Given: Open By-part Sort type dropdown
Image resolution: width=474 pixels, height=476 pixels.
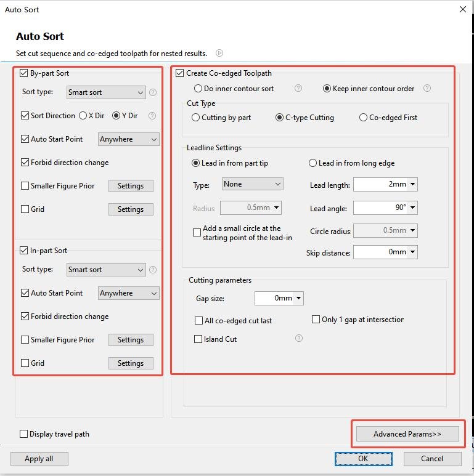Looking at the screenshot, I should pos(106,92).
